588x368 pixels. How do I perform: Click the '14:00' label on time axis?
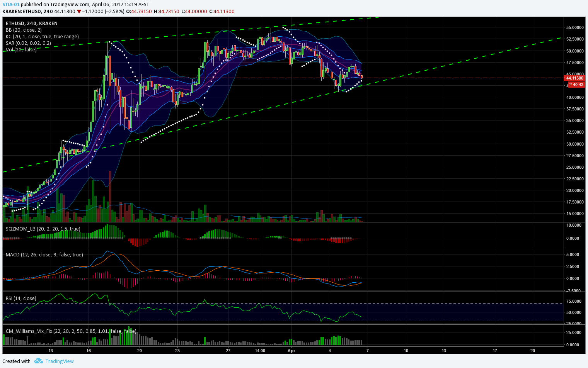pyautogui.click(x=260, y=351)
